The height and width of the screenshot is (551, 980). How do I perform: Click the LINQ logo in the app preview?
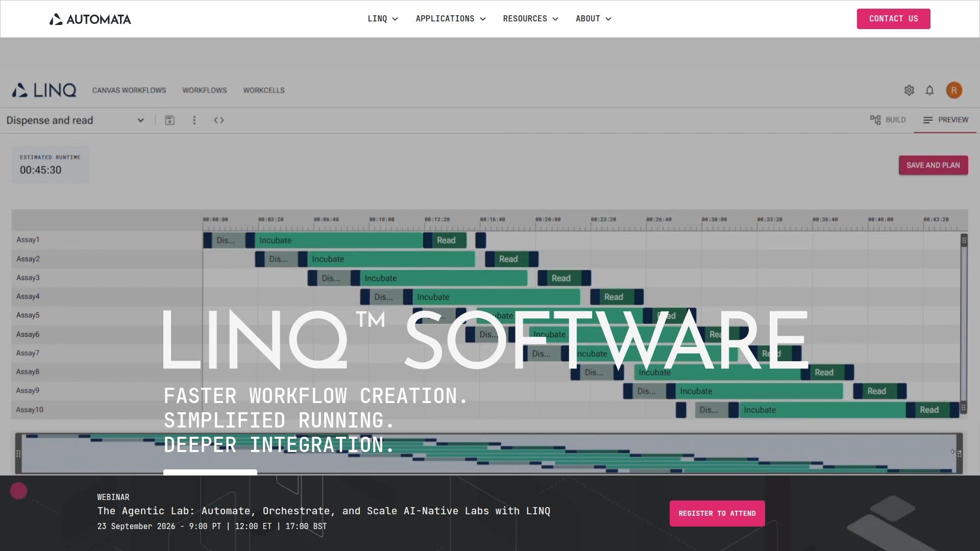[44, 90]
